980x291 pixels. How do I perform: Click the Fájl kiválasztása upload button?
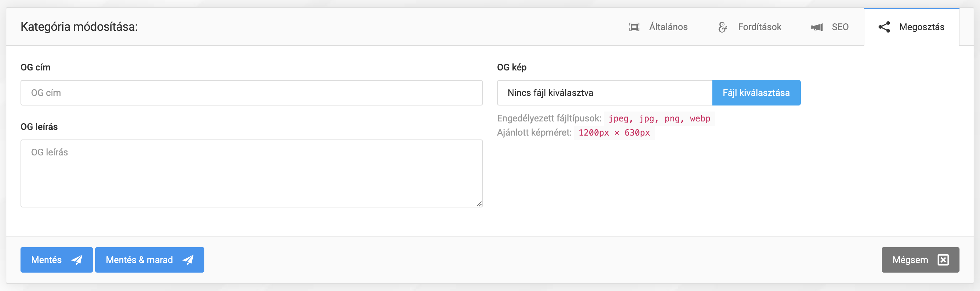click(x=756, y=93)
